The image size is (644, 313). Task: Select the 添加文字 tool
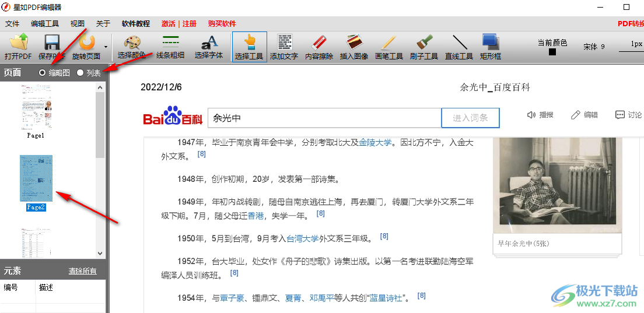(x=284, y=47)
